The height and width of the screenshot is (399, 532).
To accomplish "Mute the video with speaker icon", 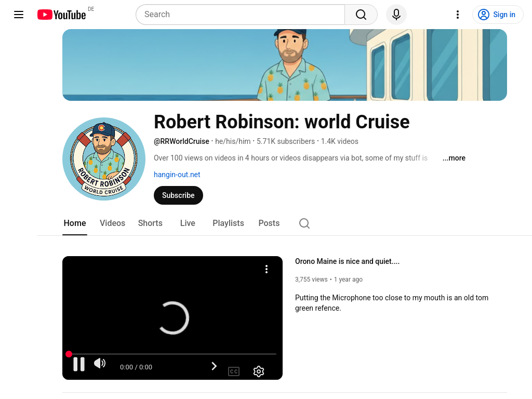I will tap(100, 363).
